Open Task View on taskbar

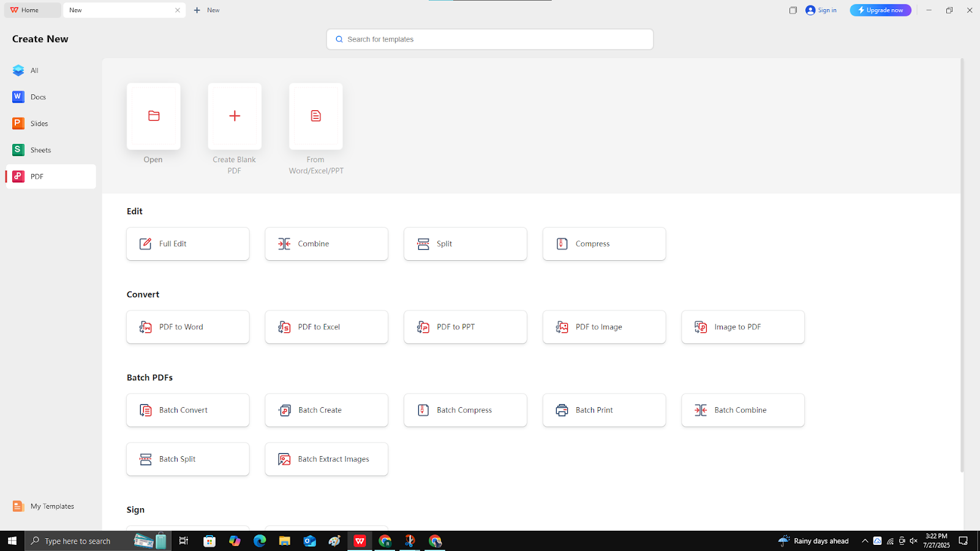click(183, 541)
